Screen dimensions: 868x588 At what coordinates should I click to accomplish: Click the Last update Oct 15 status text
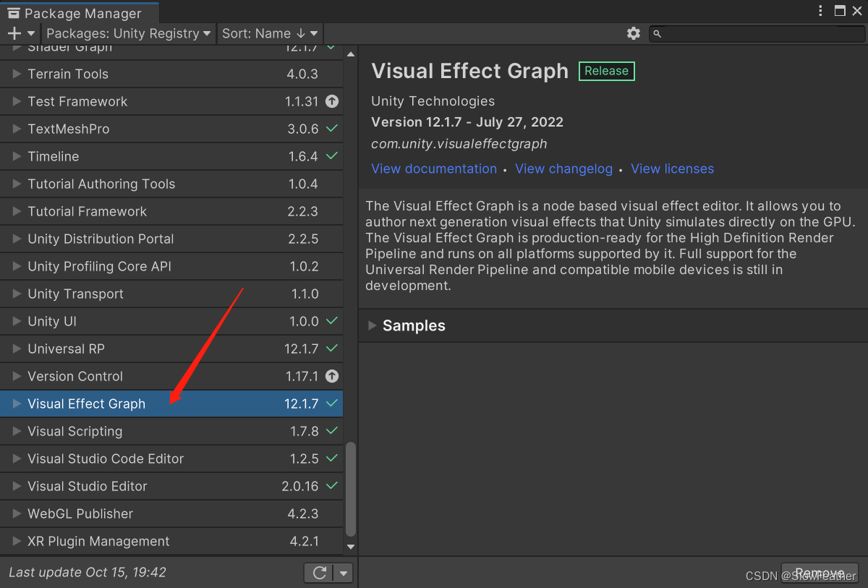(x=88, y=572)
